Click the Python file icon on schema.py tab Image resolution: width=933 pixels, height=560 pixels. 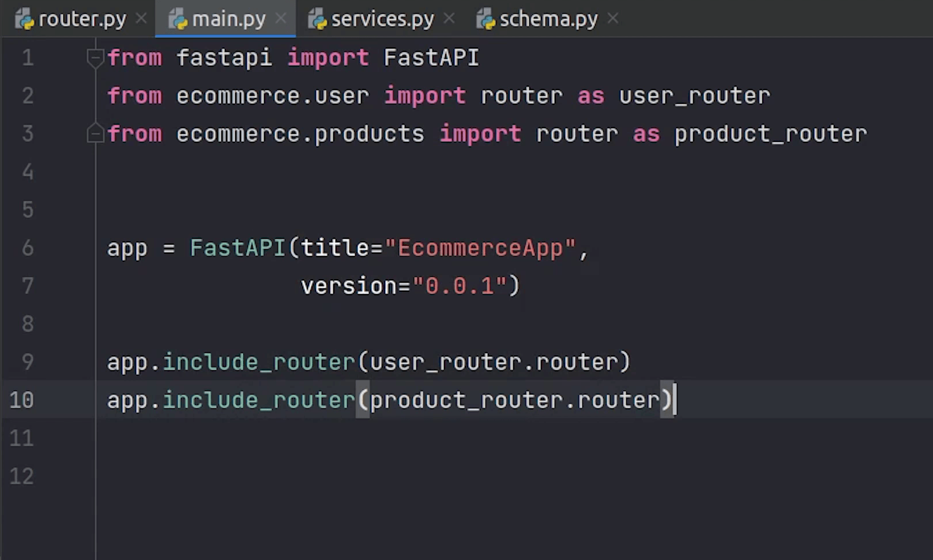tap(486, 20)
